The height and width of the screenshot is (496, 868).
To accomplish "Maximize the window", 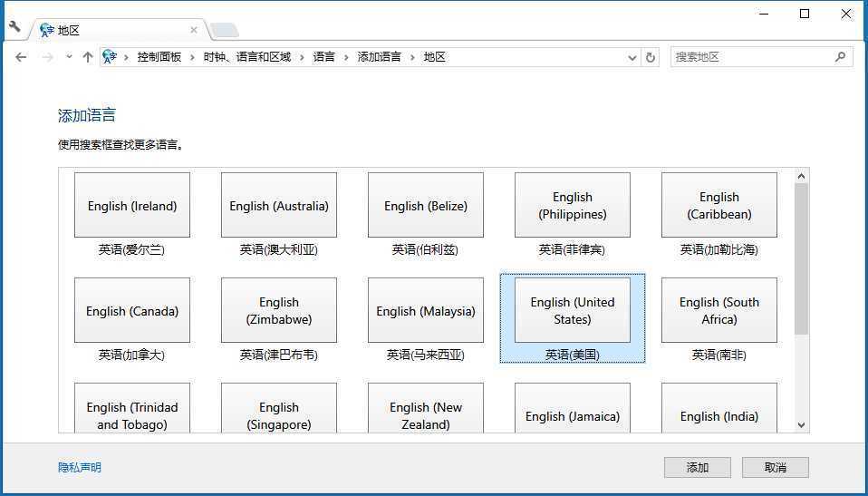I will click(x=805, y=15).
